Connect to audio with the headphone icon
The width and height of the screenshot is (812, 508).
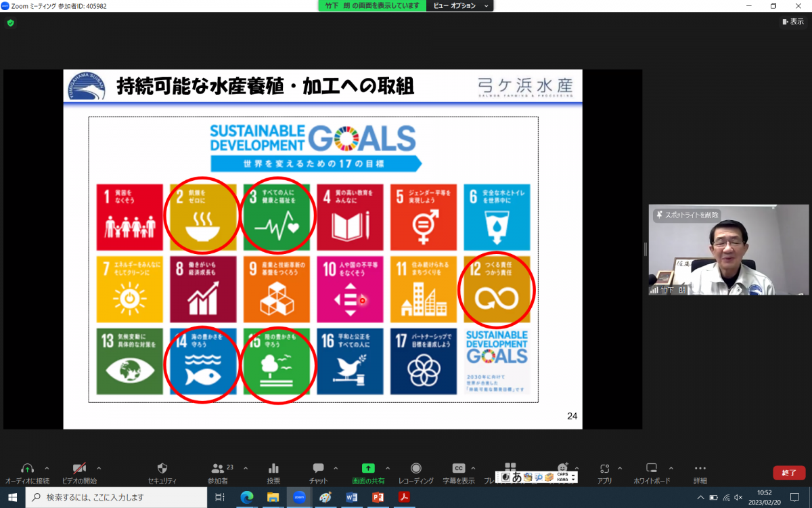tap(27, 469)
